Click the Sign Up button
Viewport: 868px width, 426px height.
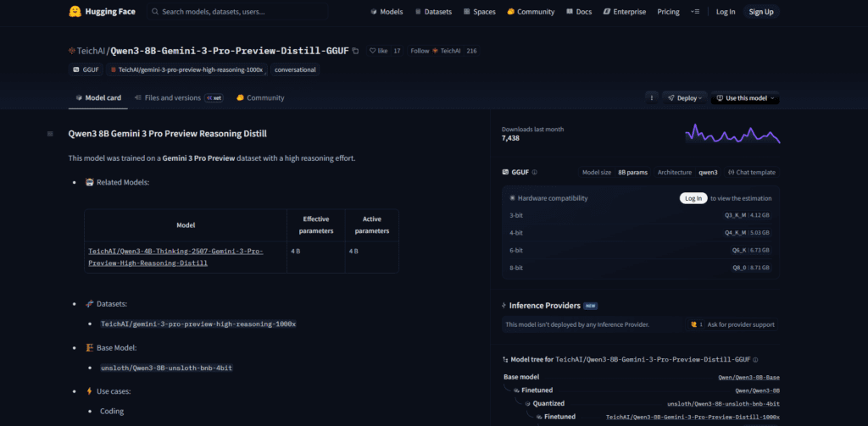tap(761, 12)
